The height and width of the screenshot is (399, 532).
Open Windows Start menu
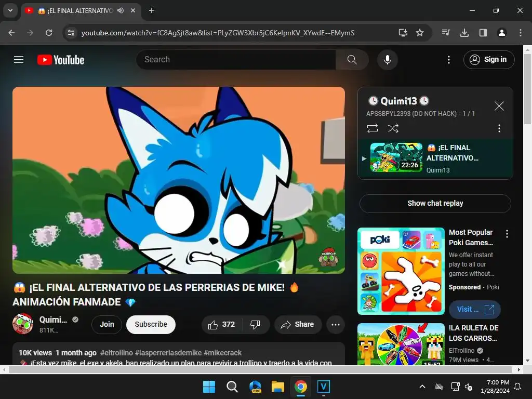209,387
